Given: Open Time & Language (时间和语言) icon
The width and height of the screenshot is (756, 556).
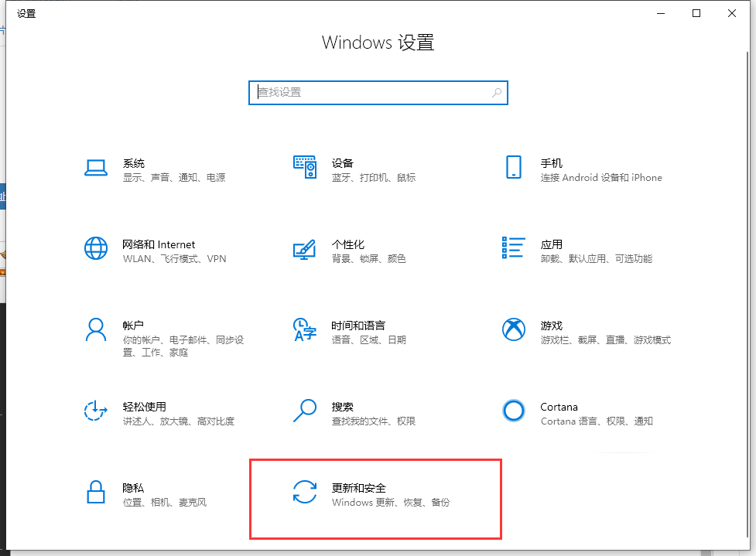Looking at the screenshot, I should (305, 330).
